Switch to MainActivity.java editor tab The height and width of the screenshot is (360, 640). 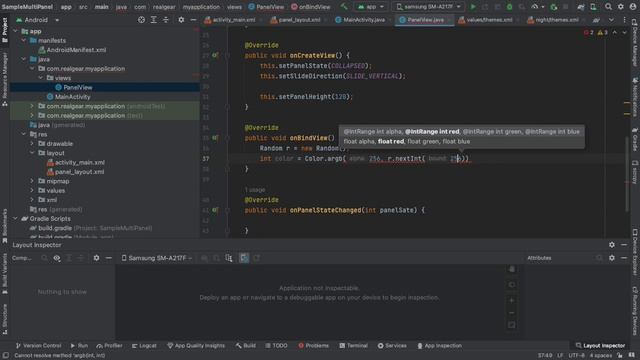tap(361, 20)
